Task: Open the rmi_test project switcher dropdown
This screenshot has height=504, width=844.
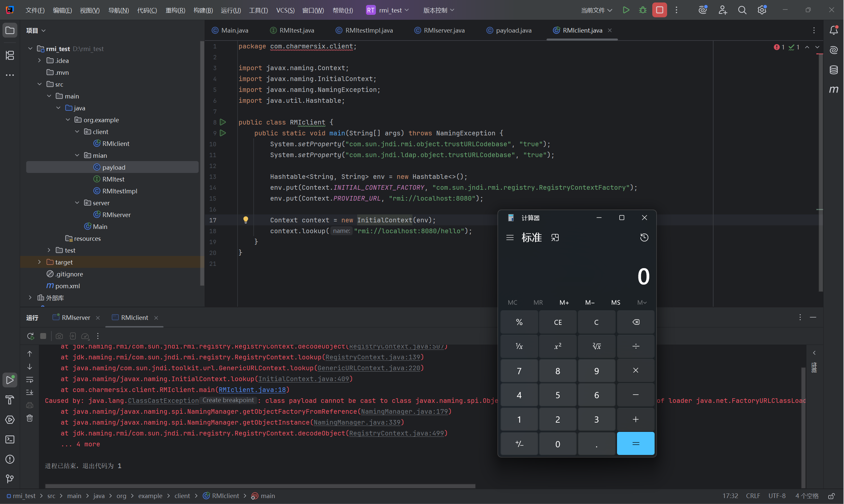Action: pos(387,10)
